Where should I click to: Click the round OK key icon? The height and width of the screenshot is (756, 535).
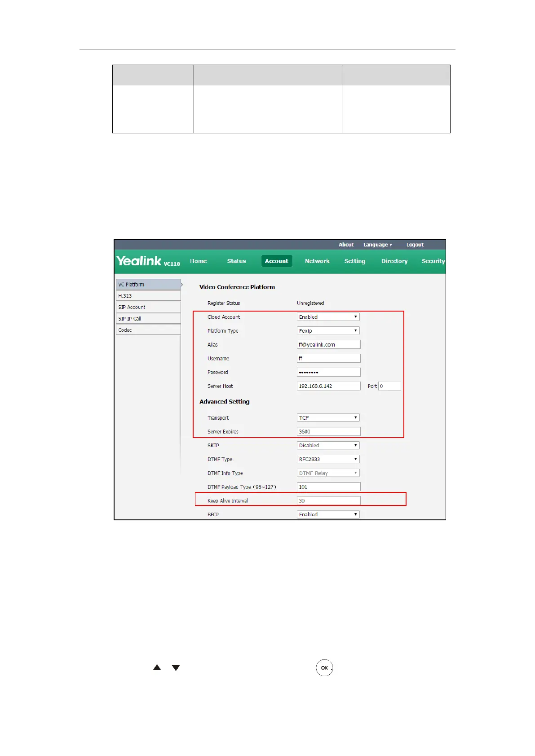point(324,668)
